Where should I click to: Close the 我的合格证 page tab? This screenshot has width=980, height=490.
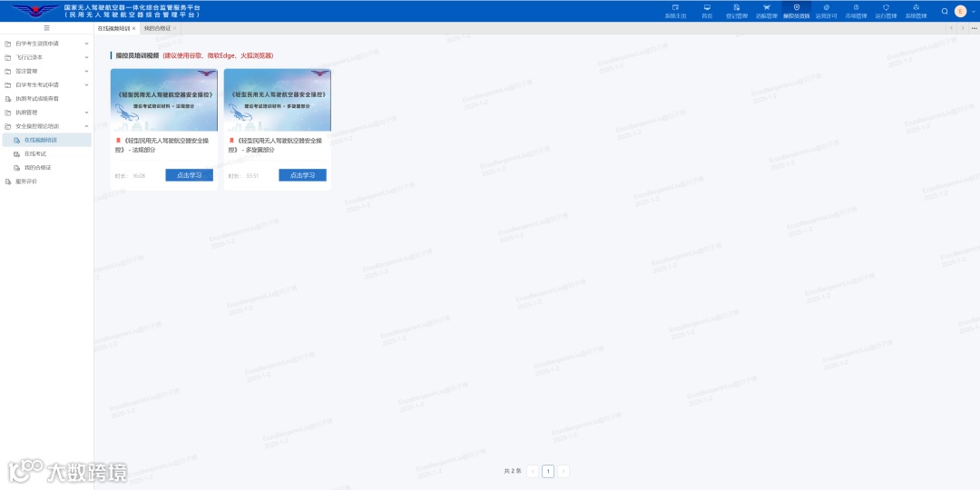coord(175,28)
